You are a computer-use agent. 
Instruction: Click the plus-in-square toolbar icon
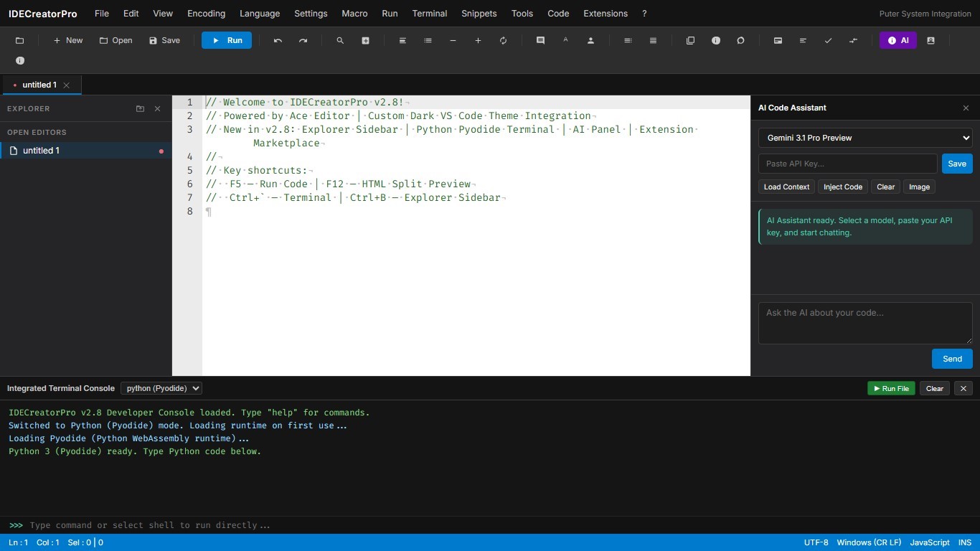click(x=365, y=41)
